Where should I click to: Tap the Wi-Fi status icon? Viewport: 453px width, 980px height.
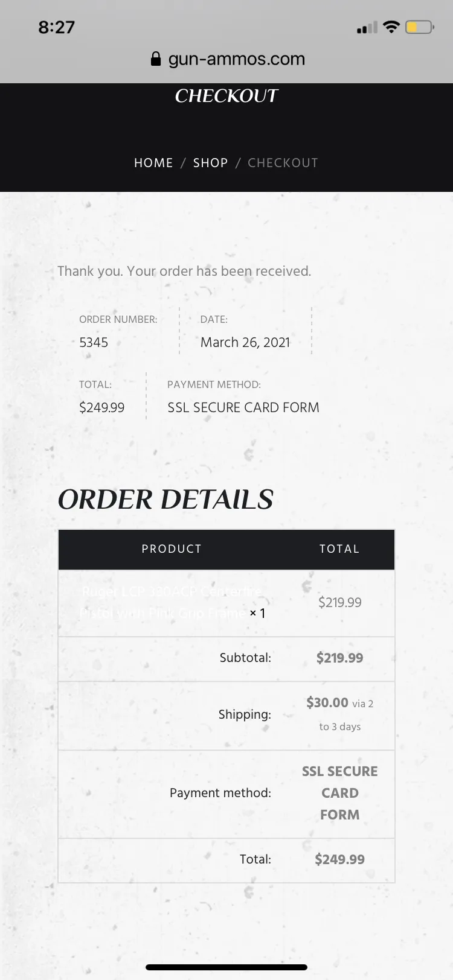(x=391, y=27)
